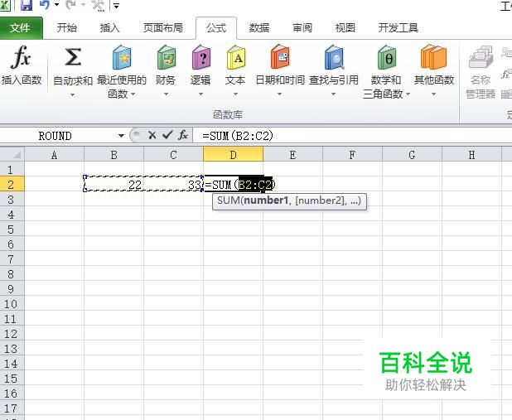Select column F header
This screenshot has width=512, height=420.
point(352,154)
